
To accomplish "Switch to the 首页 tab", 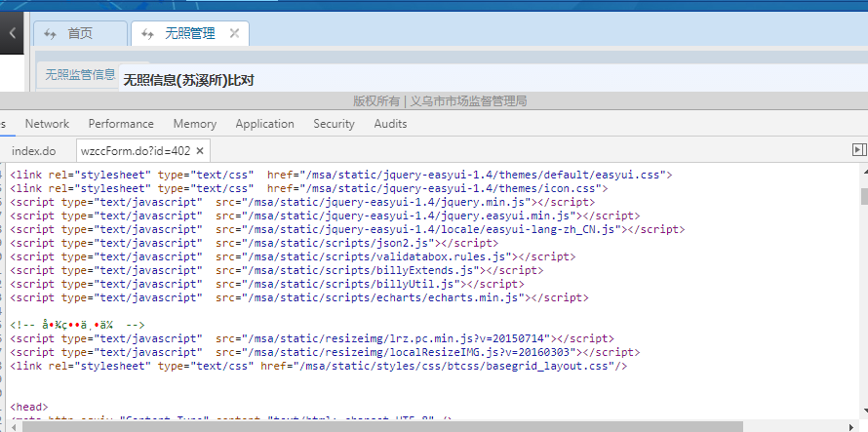I will pyautogui.click(x=80, y=34).
